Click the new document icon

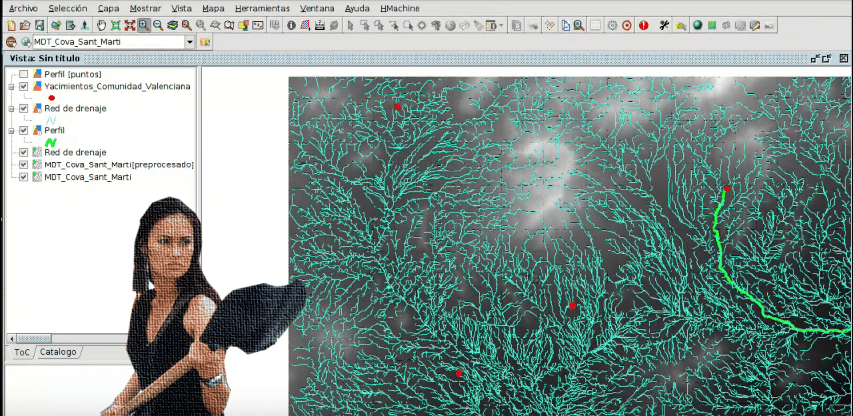10,24
